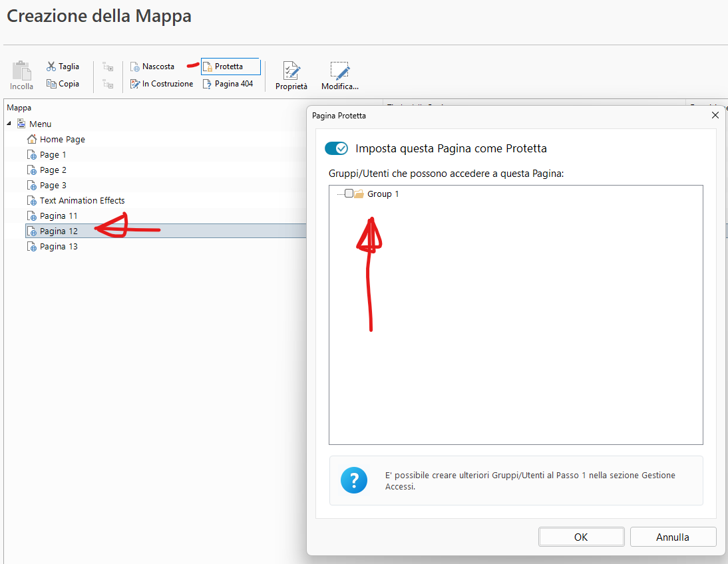728x564 pixels.
Task: Disable the Imposta Pagina come Protetta switch
Action: (x=336, y=148)
